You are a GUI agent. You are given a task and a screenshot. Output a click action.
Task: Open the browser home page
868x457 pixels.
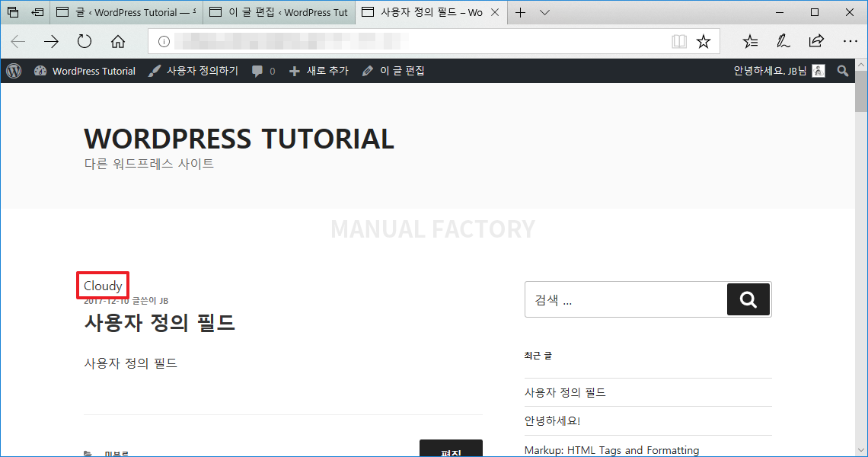(118, 42)
